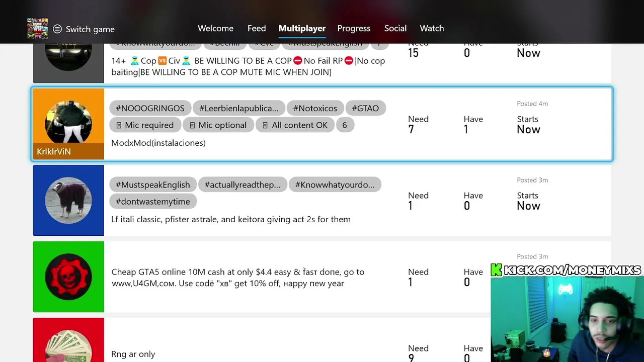Open the red skull avatar thumbnail
644x362 pixels.
(68, 277)
